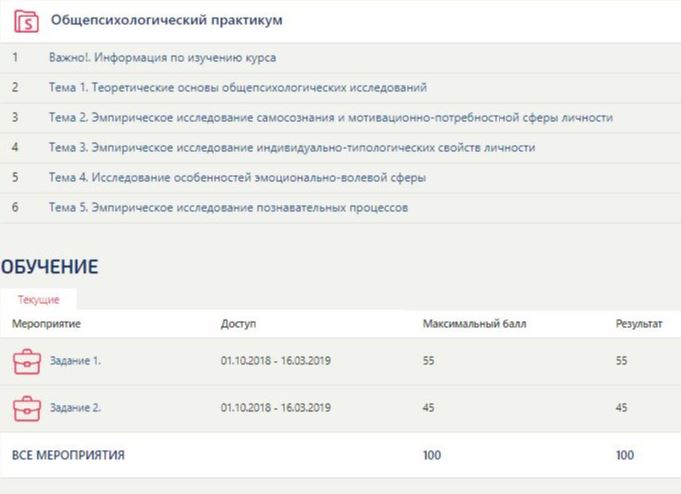
Task: Click the ВСЕ МЕРОПРИЯТИЯ summary row label
Action: click(68, 455)
